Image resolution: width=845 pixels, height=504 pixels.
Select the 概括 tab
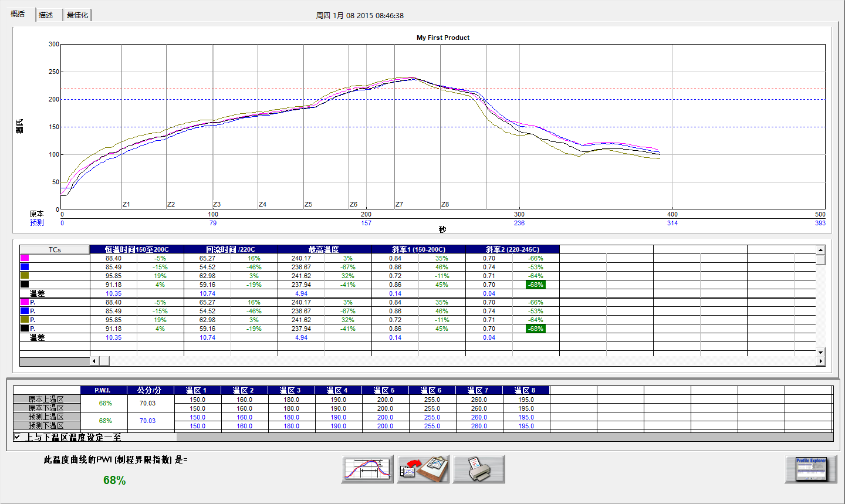point(18,14)
